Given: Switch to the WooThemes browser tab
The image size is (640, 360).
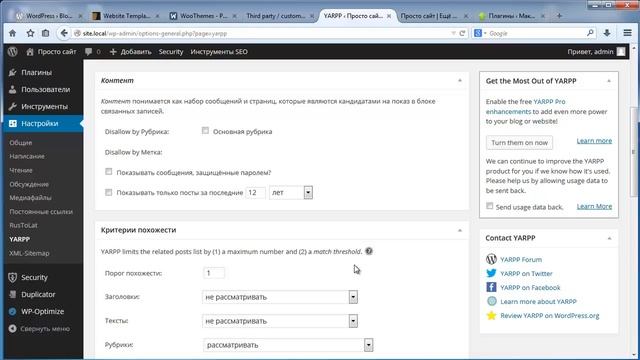Looking at the screenshot, I should 204,16.
